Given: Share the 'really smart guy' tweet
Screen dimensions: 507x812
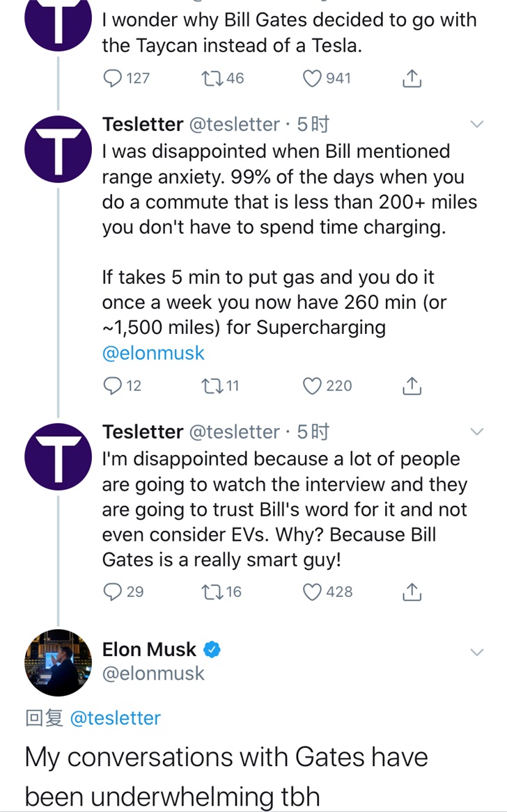Looking at the screenshot, I should [412, 592].
